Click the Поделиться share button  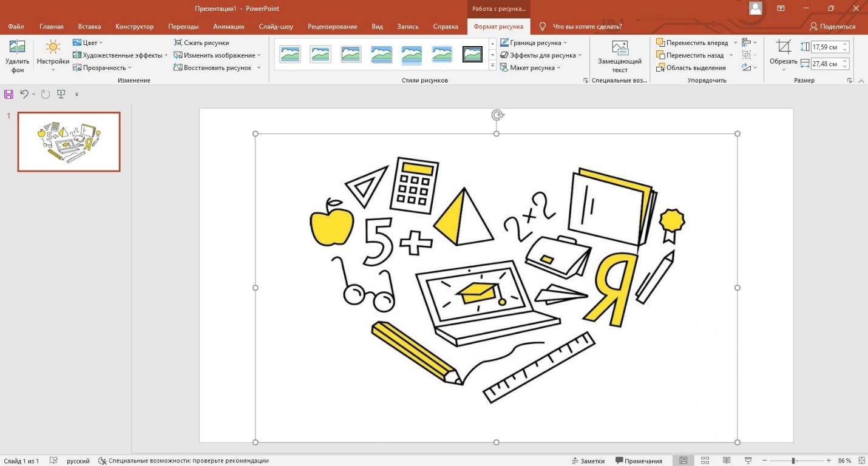(833, 27)
